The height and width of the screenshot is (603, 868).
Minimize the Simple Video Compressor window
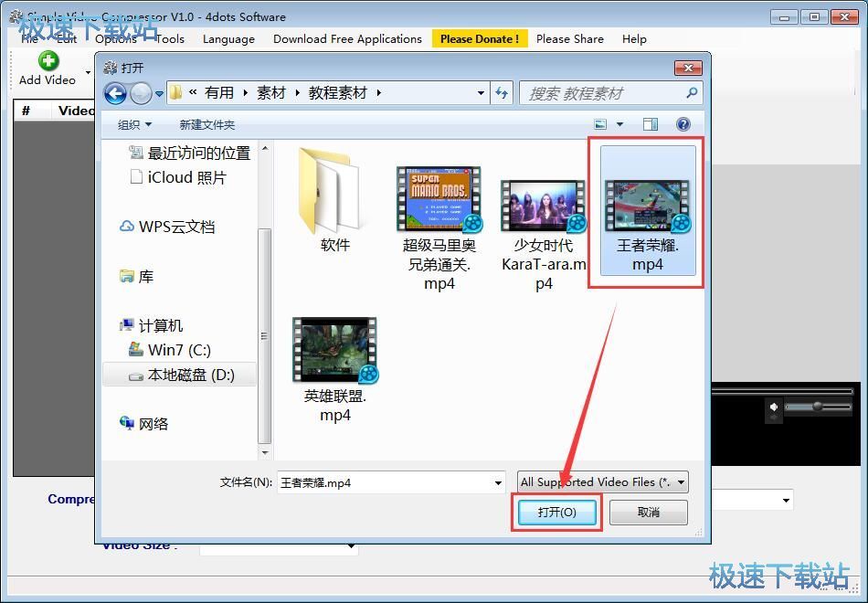tap(785, 17)
